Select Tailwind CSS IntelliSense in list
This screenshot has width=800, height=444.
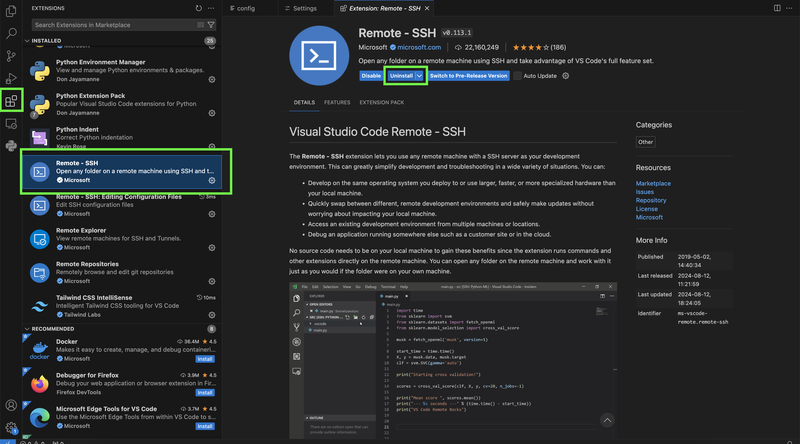pyautogui.click(x=122, y=306)
